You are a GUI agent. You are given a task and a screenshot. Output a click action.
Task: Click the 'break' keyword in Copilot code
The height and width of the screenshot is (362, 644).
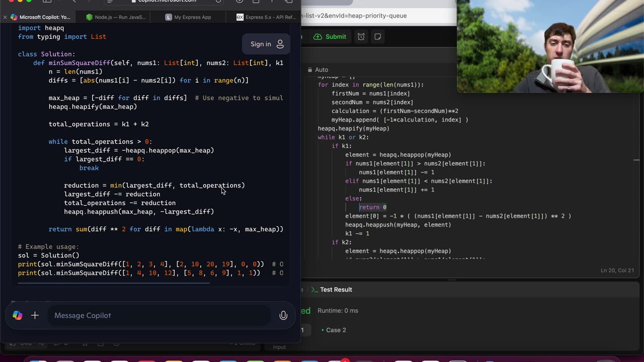(89, 168)
